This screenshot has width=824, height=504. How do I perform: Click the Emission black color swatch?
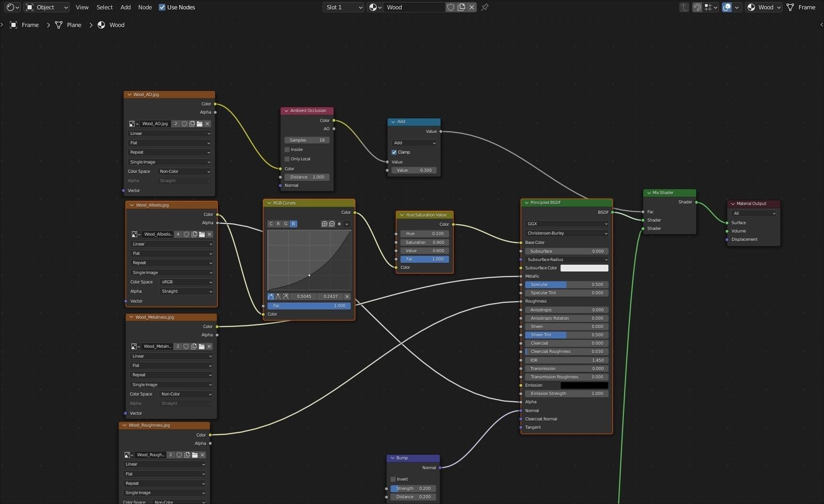(584, 385)
